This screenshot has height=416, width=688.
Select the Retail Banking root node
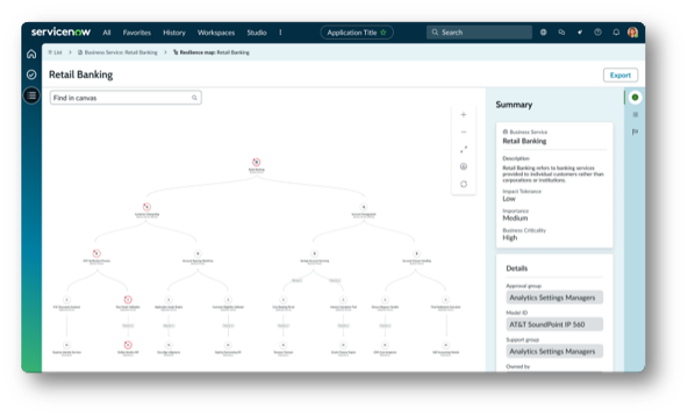256,162
